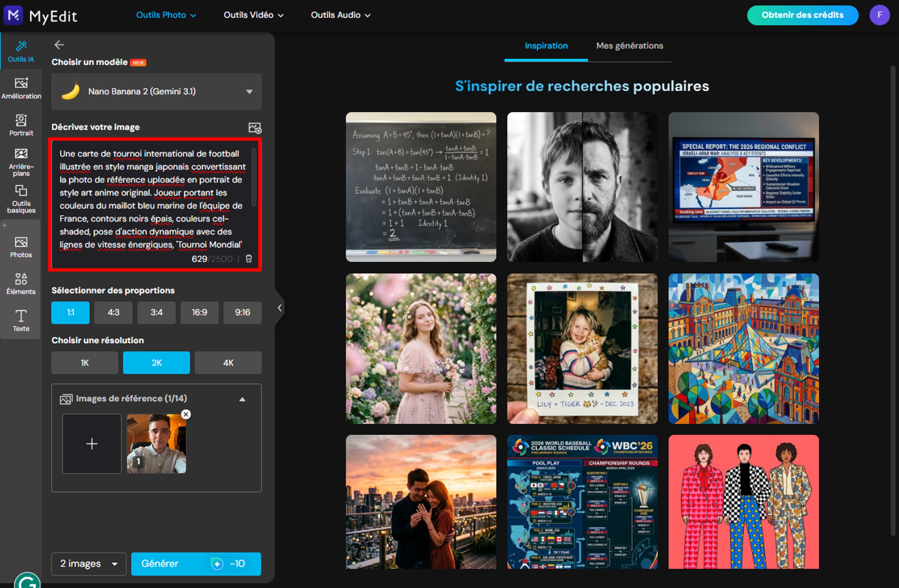This screenshot has width=899, height=588.
Task: Click the uploaded reference photo thumbnail
Action: pos(156,444)
